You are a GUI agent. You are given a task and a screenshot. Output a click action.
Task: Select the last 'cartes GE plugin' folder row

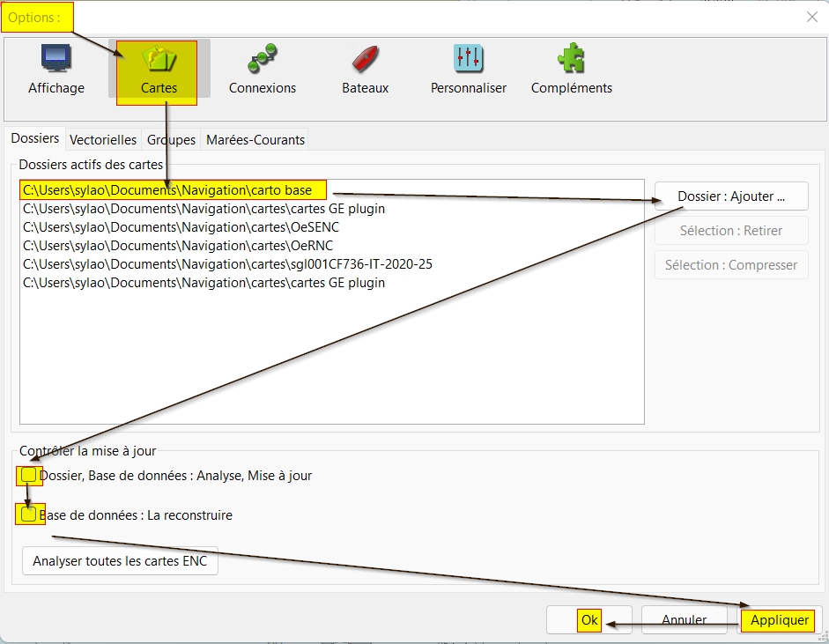point(332,283)
